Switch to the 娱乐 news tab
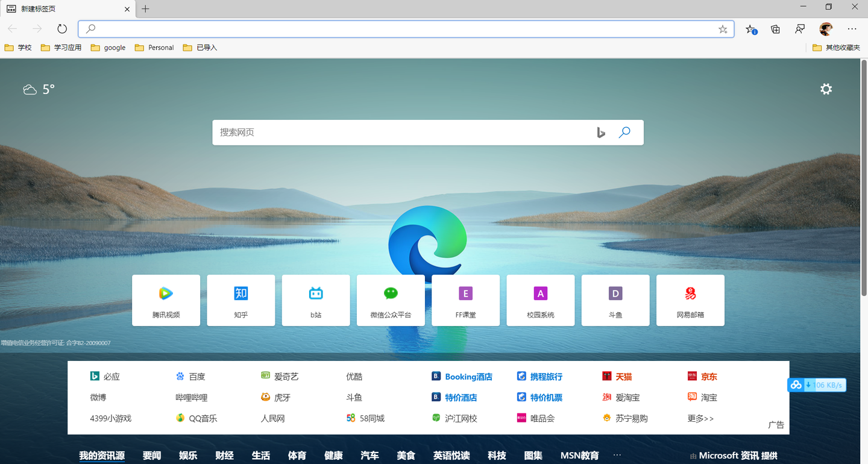Screen dimensions: 868x464 pyautogui.click(x=187, y=456)
